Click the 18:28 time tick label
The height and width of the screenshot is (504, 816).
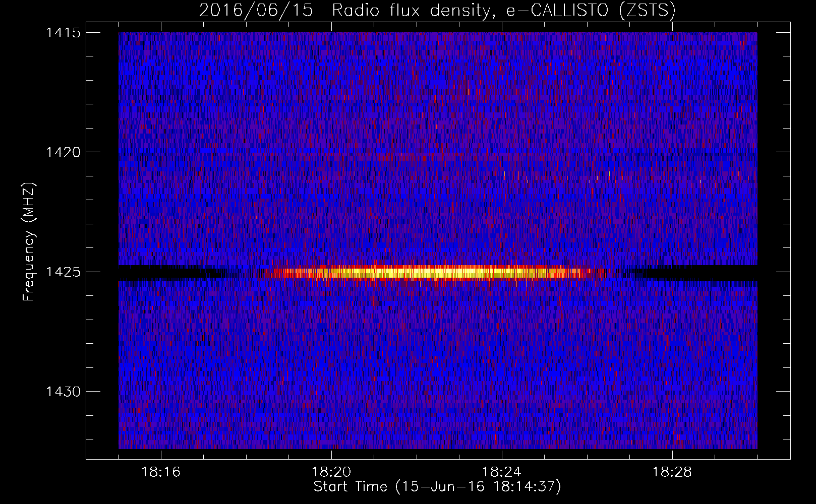coord(672,472)
